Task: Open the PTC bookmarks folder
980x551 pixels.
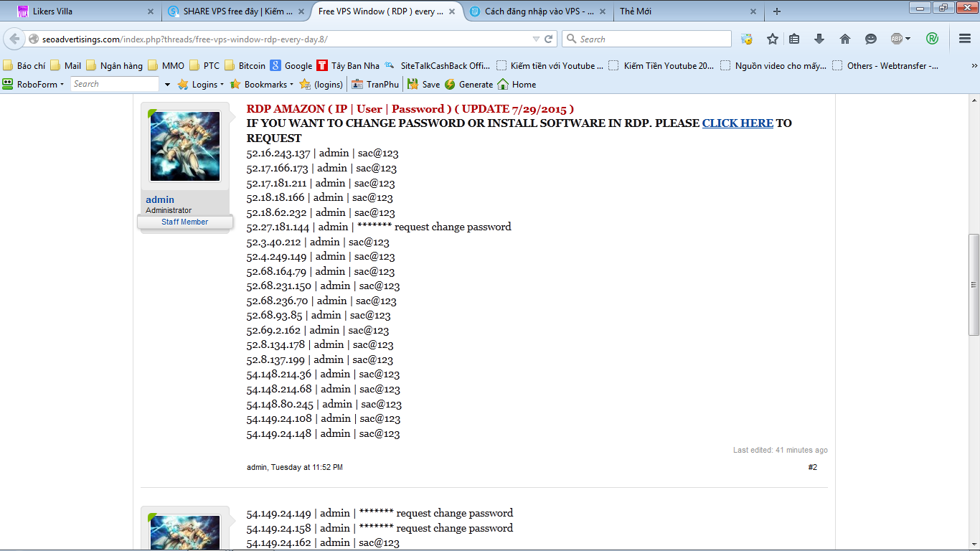Action: [204, 65]
